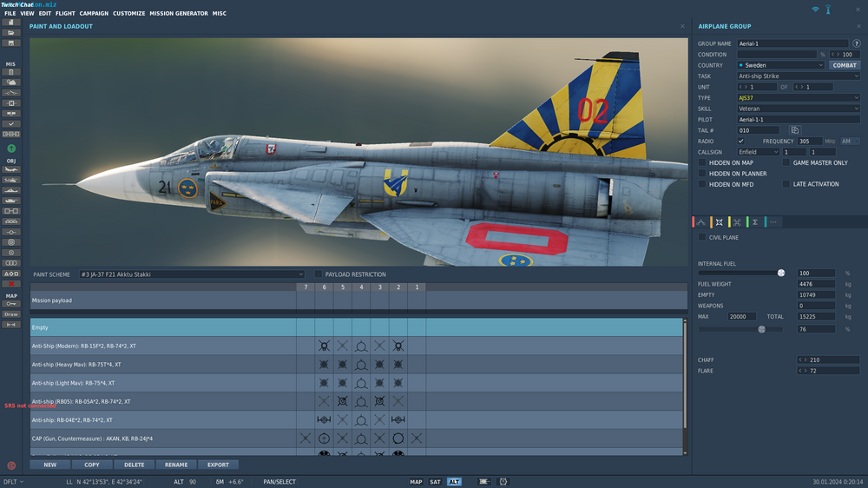The height and width of the screenshot is (488, 868).
Task: Open the Task dropdown Anti-ship Strike
Action: point(799,76)
